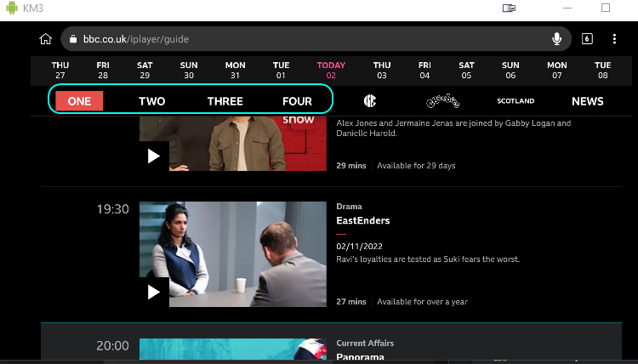This screenshot has width=638, height=364.
Task: Click 'Available for over a year' text
Action: pos(422,302)
